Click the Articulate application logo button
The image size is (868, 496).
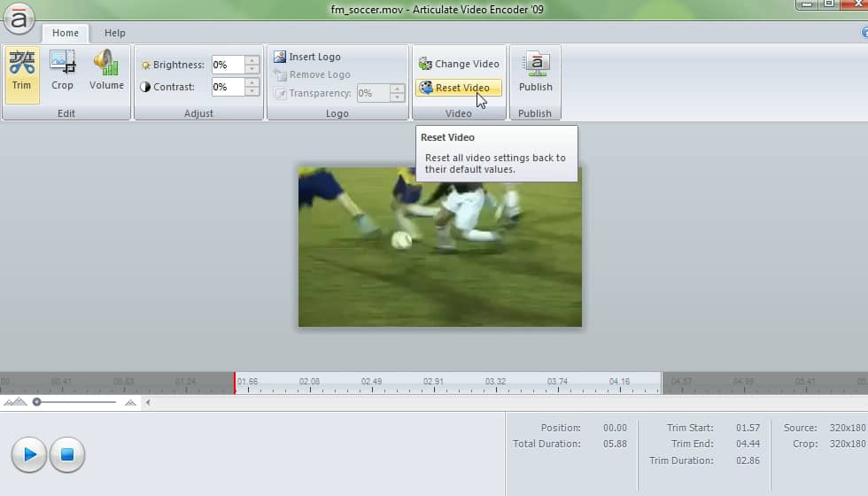pos(19,19)
